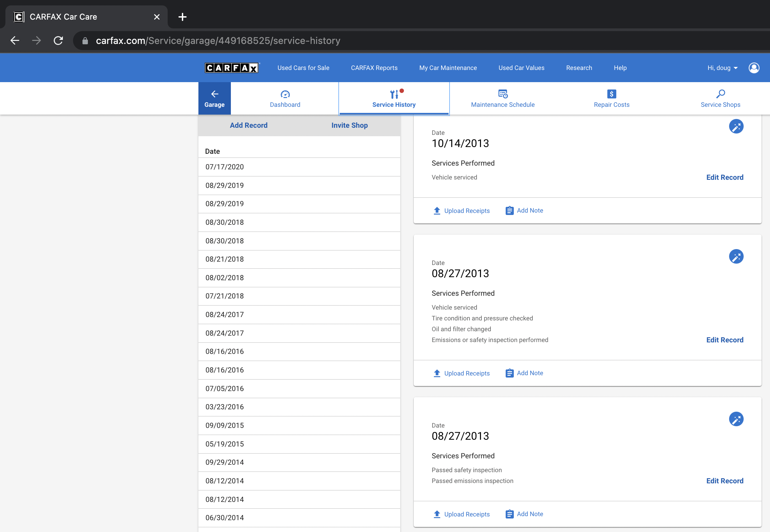This screenshot has width=770, height=532.
Task: Select the Service History tab
Action: click(x=394, y=98)
